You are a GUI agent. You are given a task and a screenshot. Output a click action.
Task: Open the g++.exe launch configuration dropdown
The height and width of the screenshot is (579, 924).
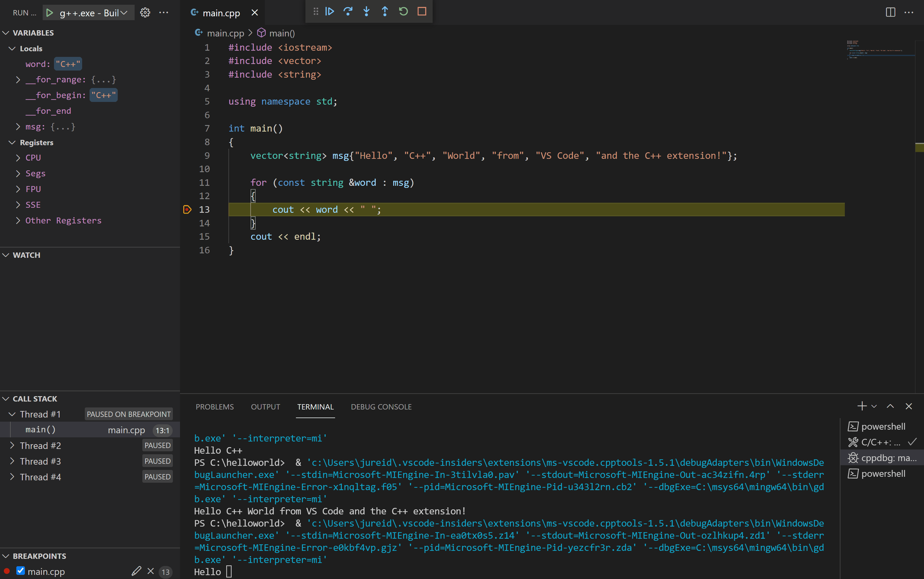click(92, 13)
